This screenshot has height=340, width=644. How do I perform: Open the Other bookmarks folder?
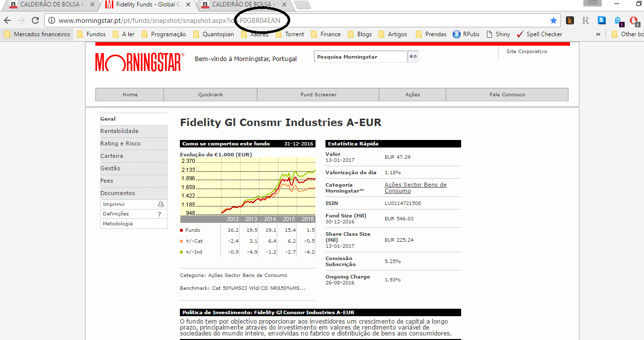[627, 34]
